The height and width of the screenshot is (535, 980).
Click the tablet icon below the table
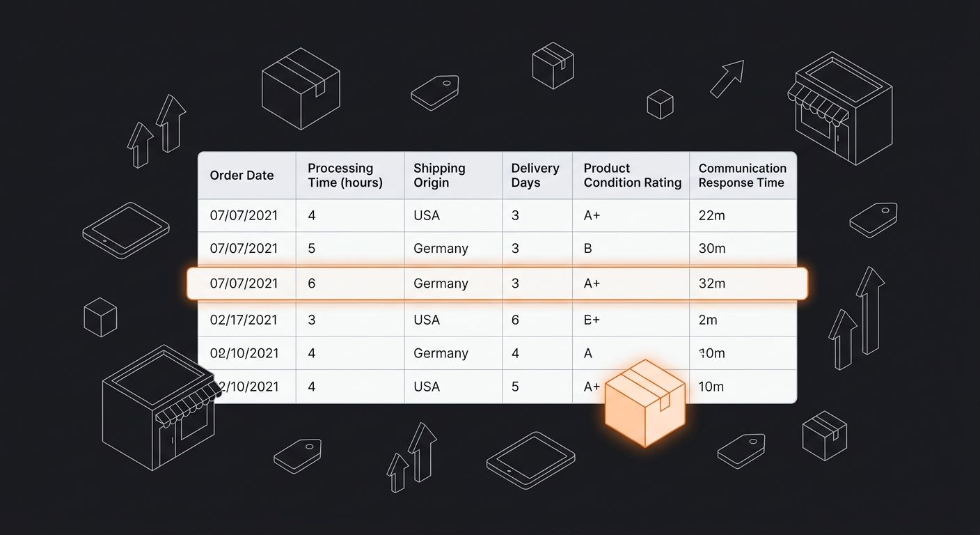pos(530,460)
